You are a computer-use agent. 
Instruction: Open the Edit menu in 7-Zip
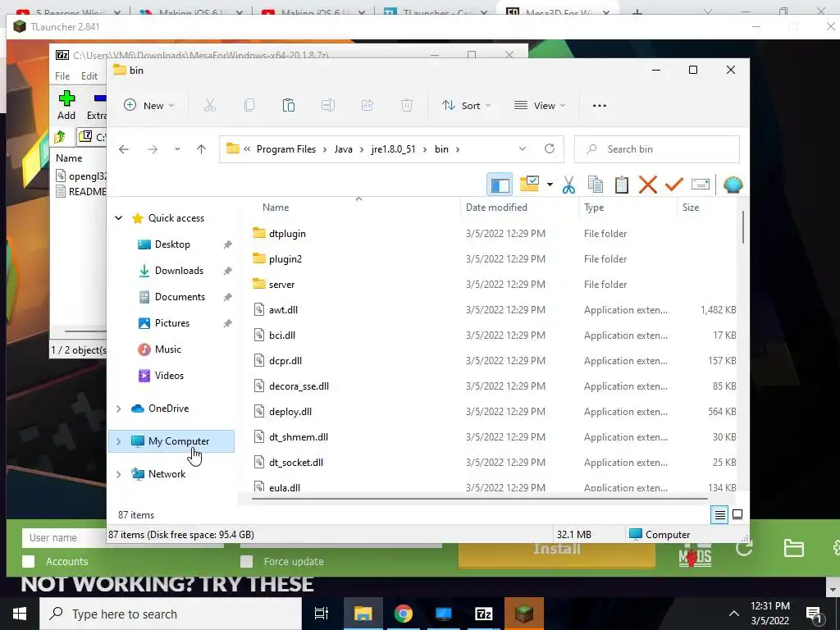(x=89, y=76)
